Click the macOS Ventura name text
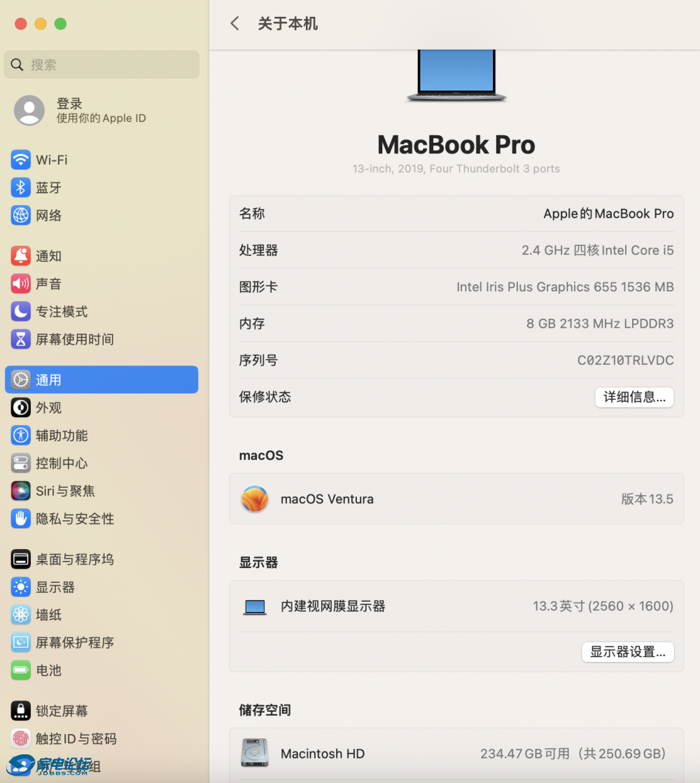700x783 pixels. tap(327, 499)
